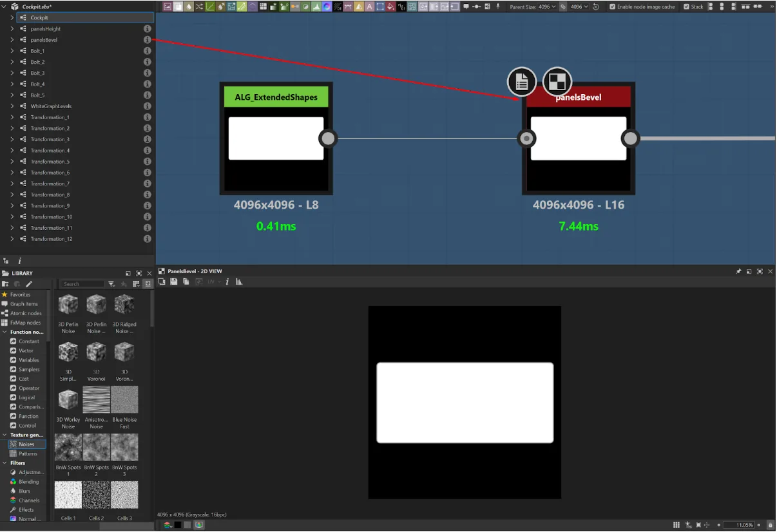Expand the WhiteGraphLevels tree item

pos(12,106)
